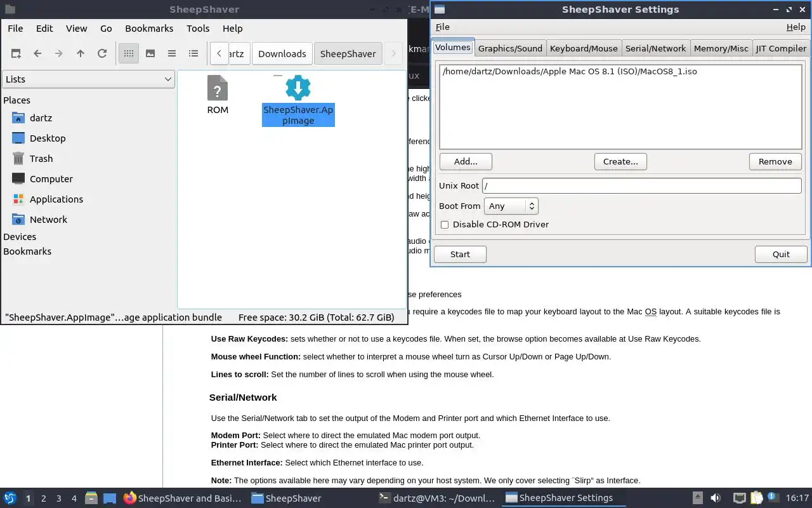Open new tab icon in file manager toolbar
Image resolution: width=812 pixels, height=508 pixels.
click(x=16, y=53)
